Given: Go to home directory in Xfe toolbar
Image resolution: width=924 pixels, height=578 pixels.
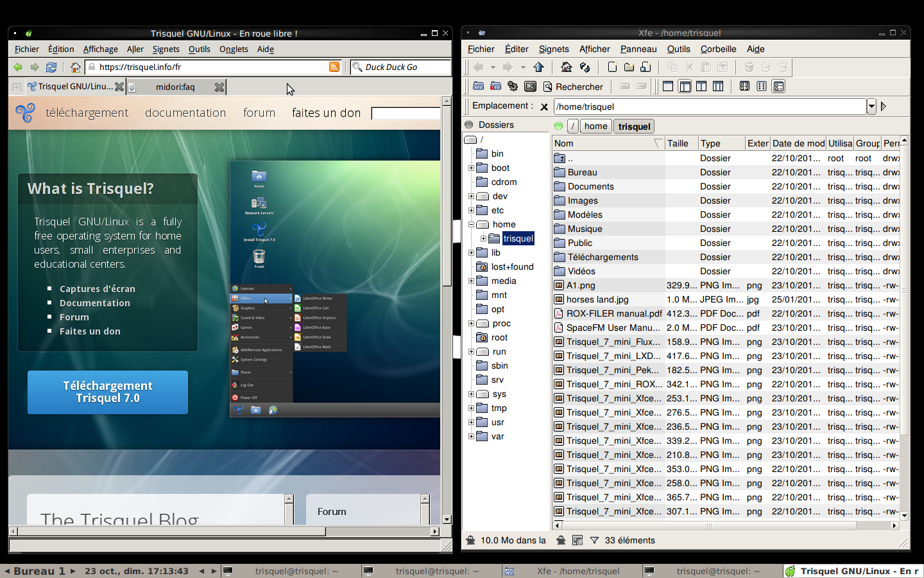Looking at the screenshot, I should pyautogui.click(x=566, y=67).
